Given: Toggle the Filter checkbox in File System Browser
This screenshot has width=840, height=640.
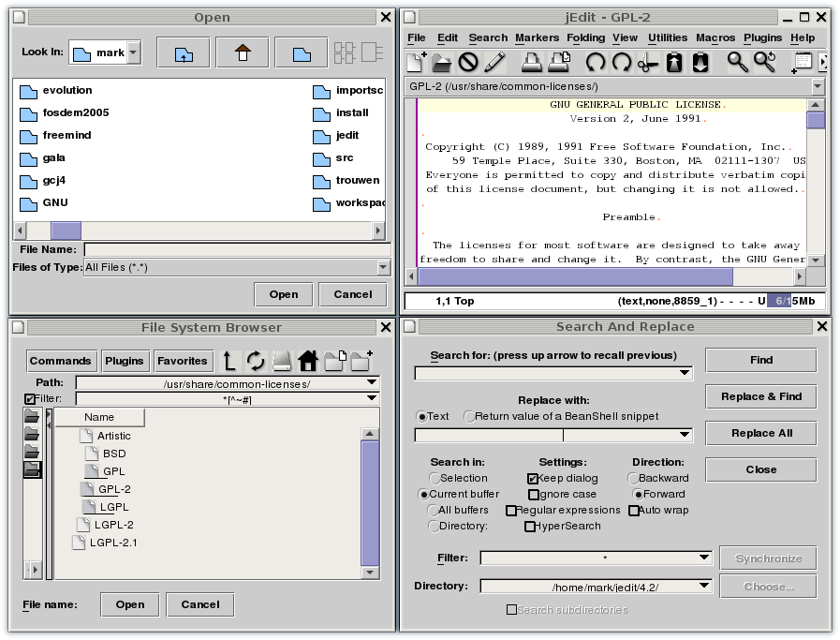Looking at the screenshot, I should [30, 399].
